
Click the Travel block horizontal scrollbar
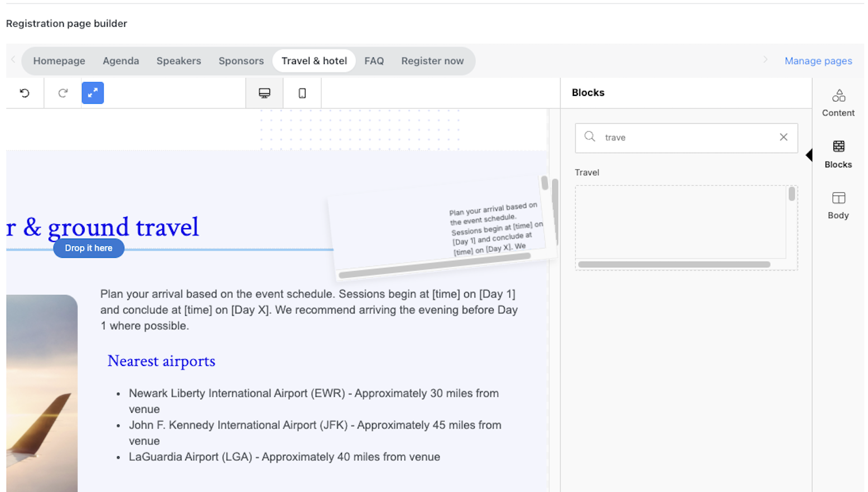click(674, 264)
